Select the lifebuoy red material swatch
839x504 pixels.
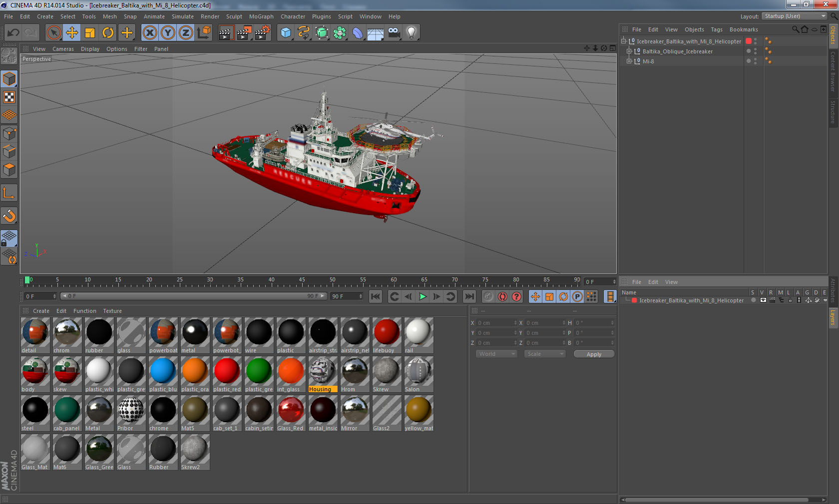(x=387, y=335)
